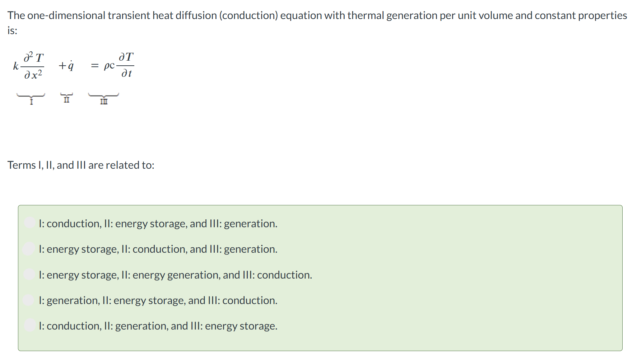Click text 'I: energy storage, II: energy generation' option

(175, 275)
